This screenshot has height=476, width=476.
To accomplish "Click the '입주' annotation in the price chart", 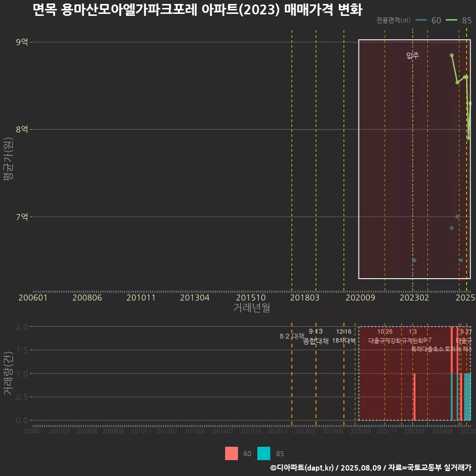I will [413, 55].
